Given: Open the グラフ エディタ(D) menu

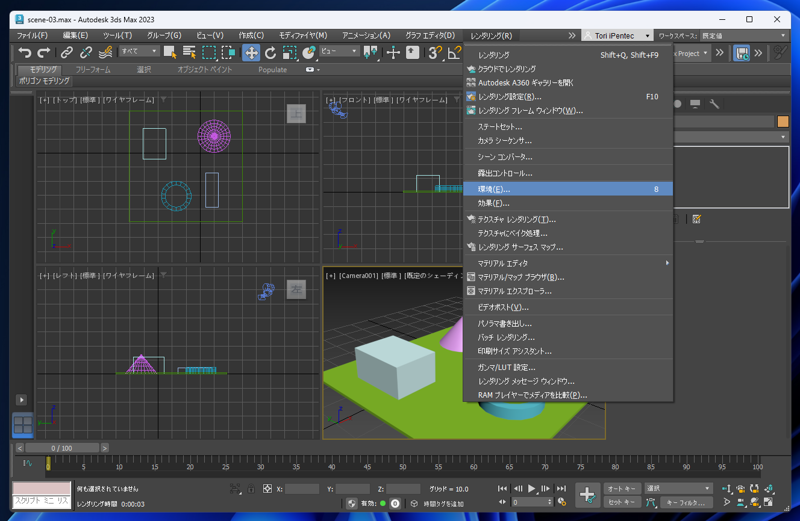Looking at the screenshot, I should pyautogui.click(x=430, y=36).
